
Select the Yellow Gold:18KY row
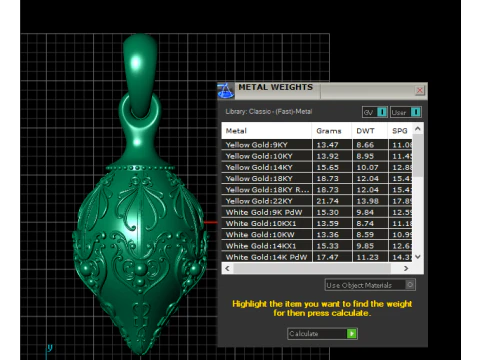pos(317,179)
